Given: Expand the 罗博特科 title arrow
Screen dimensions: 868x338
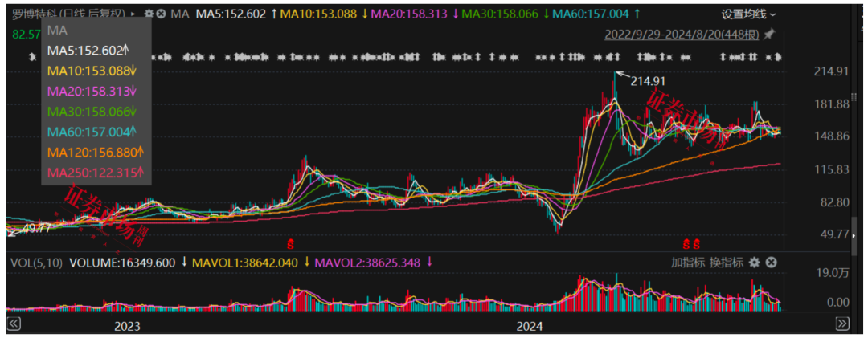Looking at the screenshot, I should [133, 14].
